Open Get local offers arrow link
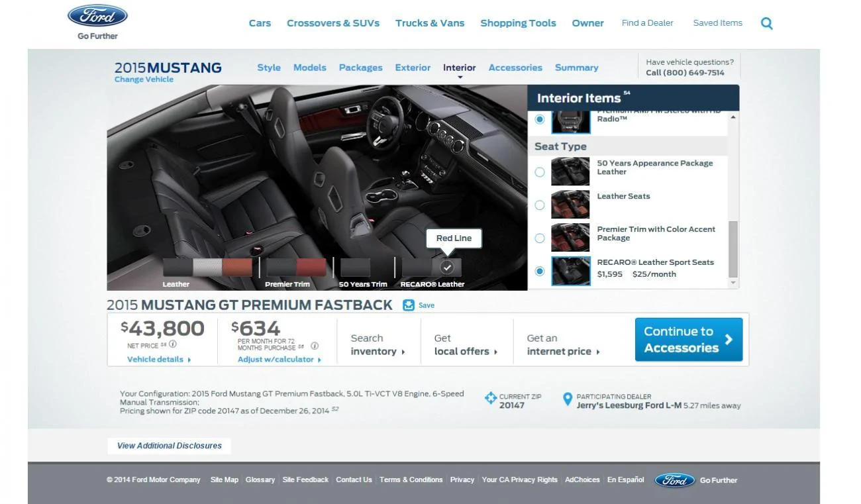This screenshot has width=861, height=504. click(466, 345)
